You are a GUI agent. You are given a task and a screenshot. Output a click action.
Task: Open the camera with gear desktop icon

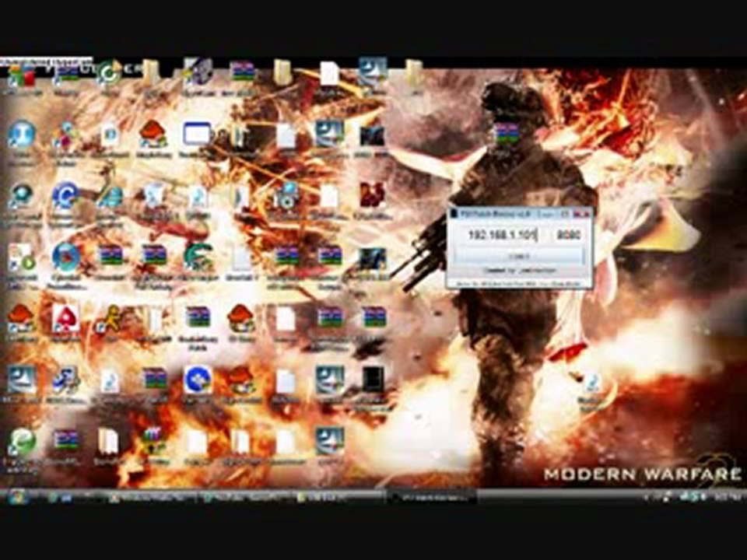(286, 196)
